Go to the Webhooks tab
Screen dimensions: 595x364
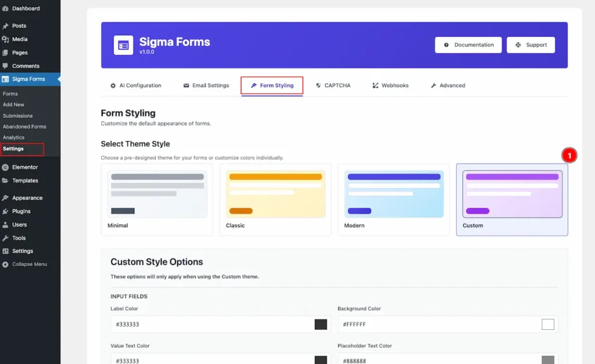point(390,86)
